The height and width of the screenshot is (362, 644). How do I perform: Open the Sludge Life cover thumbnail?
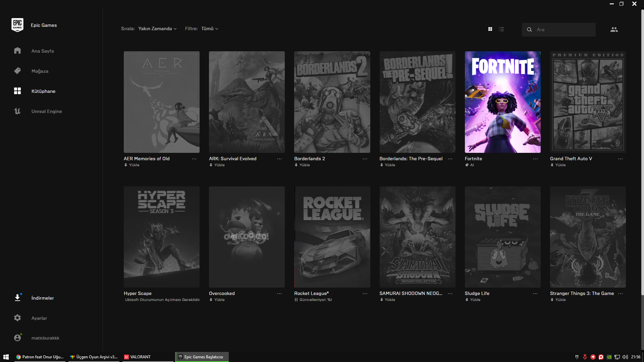click(502, 237)
